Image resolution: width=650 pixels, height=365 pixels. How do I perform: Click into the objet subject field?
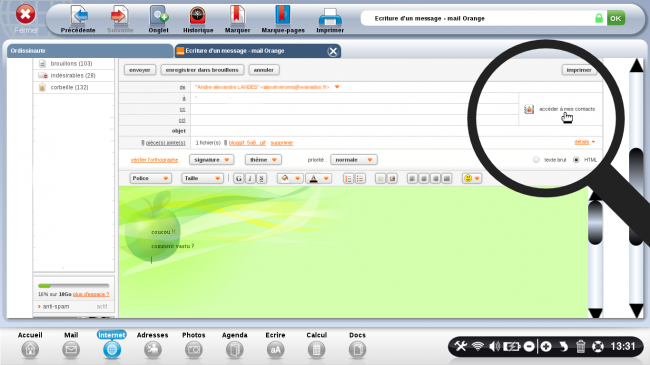click(354, 131)
